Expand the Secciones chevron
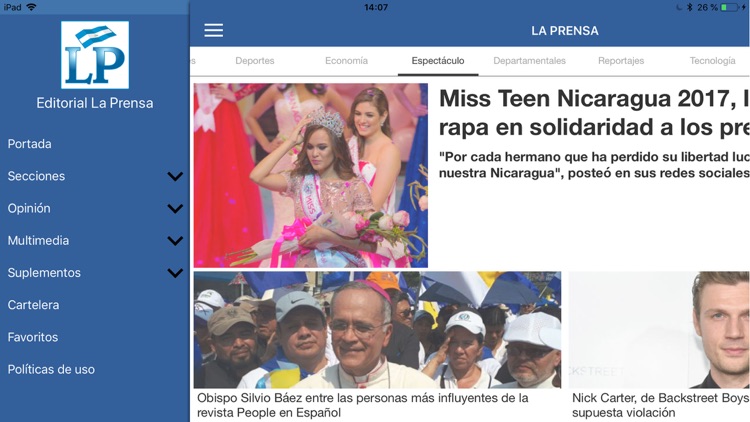This screenshot has width=750, height=422. (x=175, y=176)
